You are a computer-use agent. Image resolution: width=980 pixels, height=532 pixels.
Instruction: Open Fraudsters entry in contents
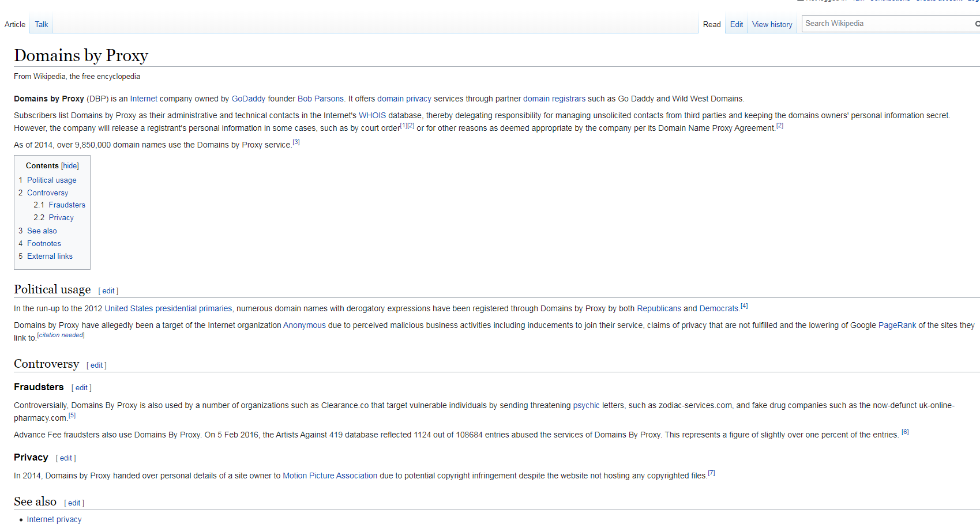(67, 205)
